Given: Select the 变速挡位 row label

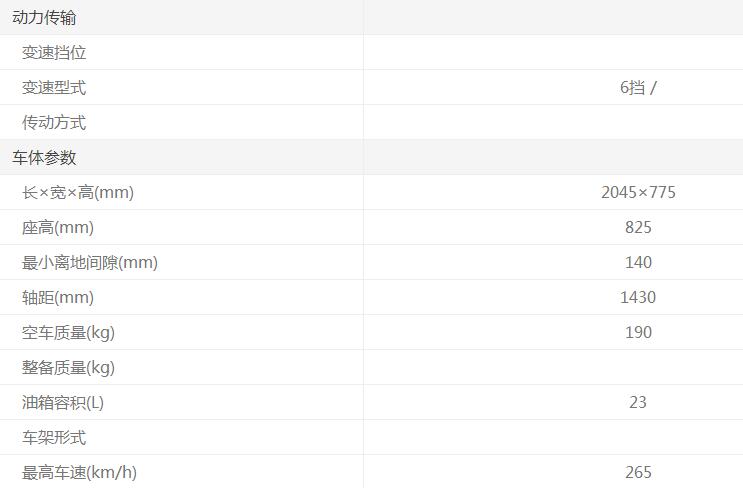Looking at the screenshot, I should click(x=54, y=52).
